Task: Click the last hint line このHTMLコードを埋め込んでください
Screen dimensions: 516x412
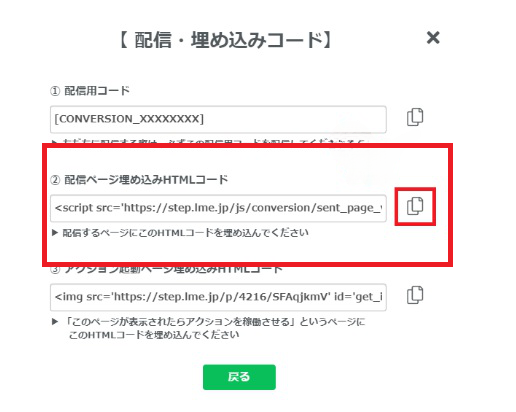Action: click(x=154, y=335)
